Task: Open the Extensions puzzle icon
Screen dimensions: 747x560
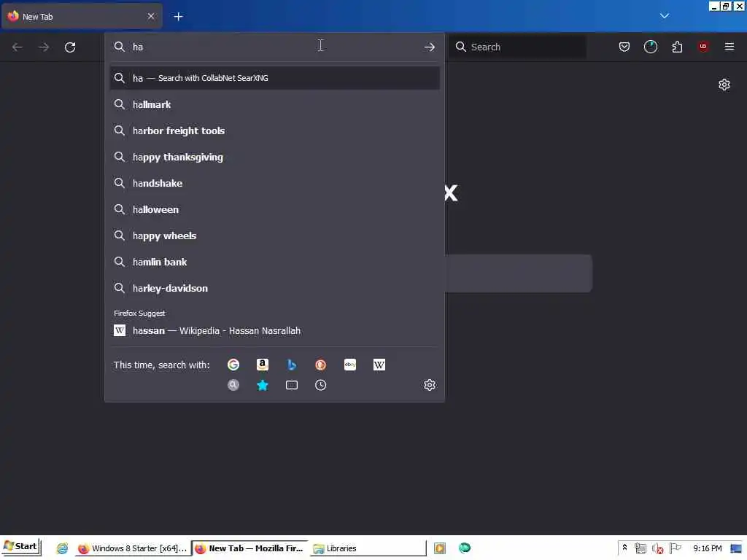Action: pyautogui.click(x=677, y=47)
